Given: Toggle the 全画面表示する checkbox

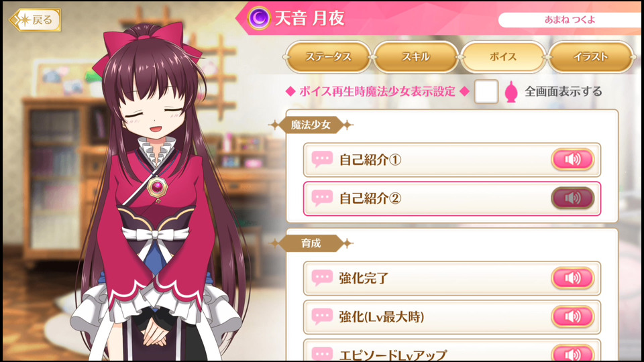Looking at the screenshot, I should (x=486, y=92).
